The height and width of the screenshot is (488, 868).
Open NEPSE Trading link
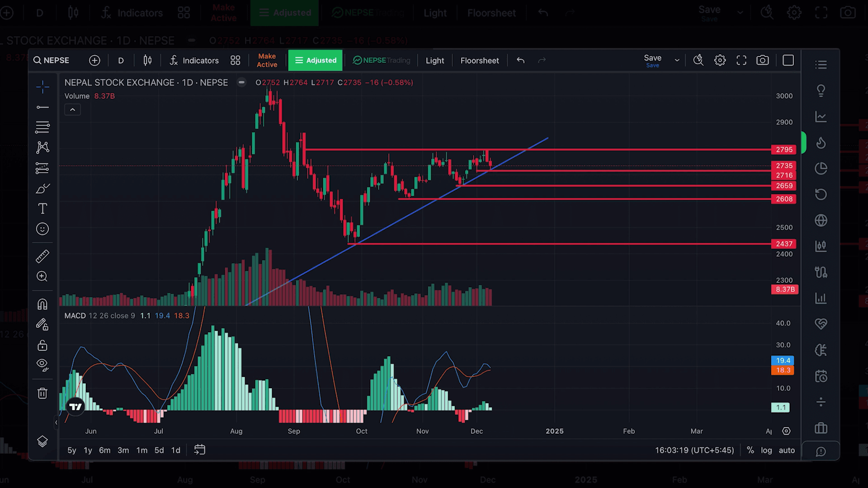[381, 61]
